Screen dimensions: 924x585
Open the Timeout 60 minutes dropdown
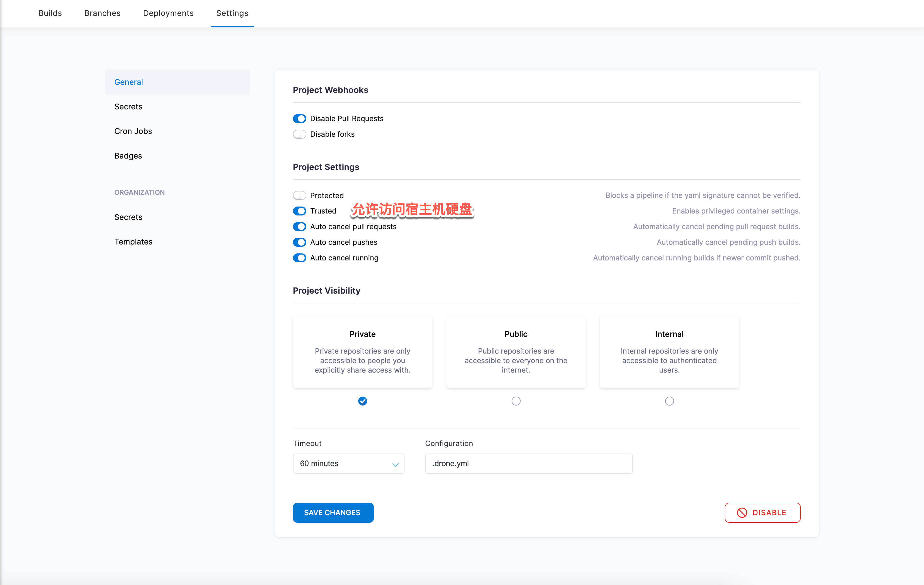[x=348, y=463]
